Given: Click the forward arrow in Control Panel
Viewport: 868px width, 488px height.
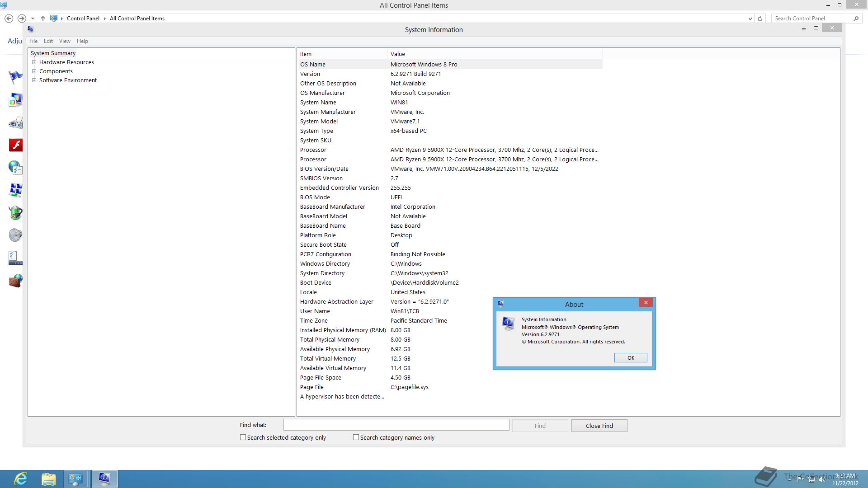Looking at the screenshot, I should [x=22, y=19].
